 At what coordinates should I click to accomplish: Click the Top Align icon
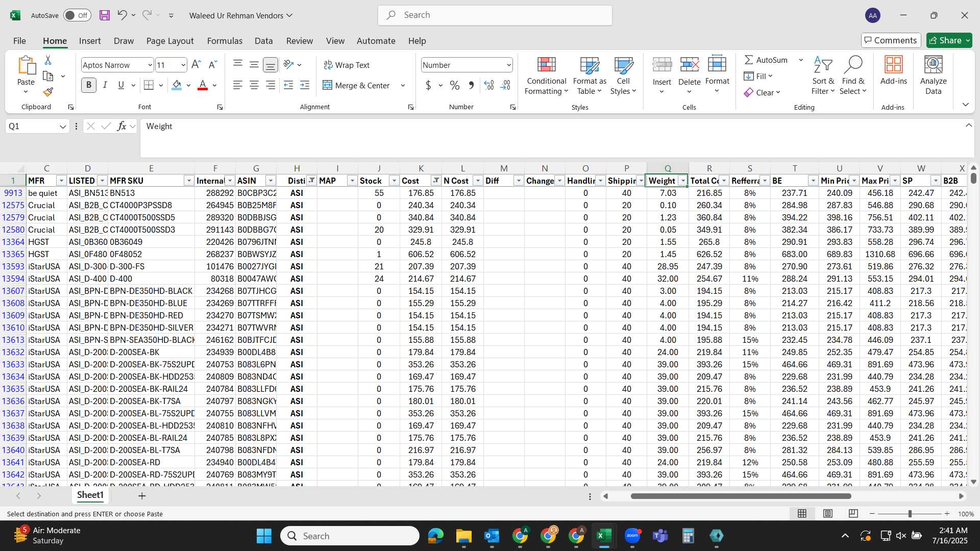[238, 64]
